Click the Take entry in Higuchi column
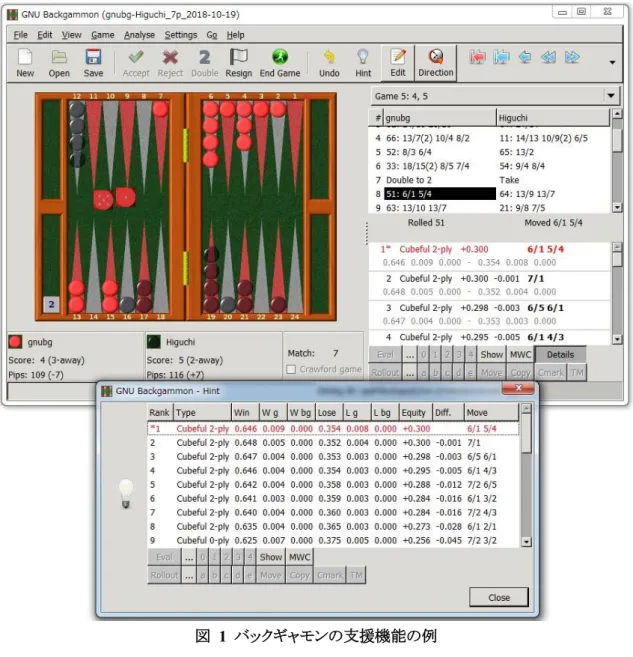This screenshot has height=657, width=633. click(x=509, y=180)
